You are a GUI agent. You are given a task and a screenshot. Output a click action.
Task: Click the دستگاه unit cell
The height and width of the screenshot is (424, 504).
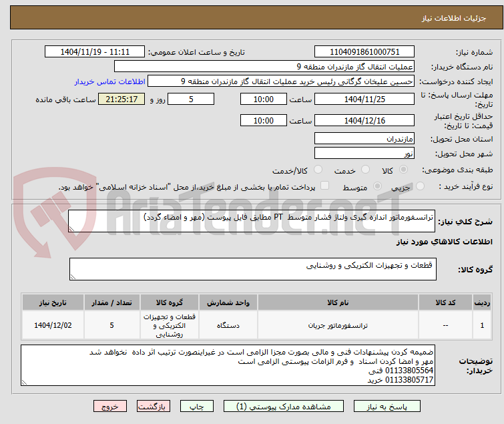228,325
